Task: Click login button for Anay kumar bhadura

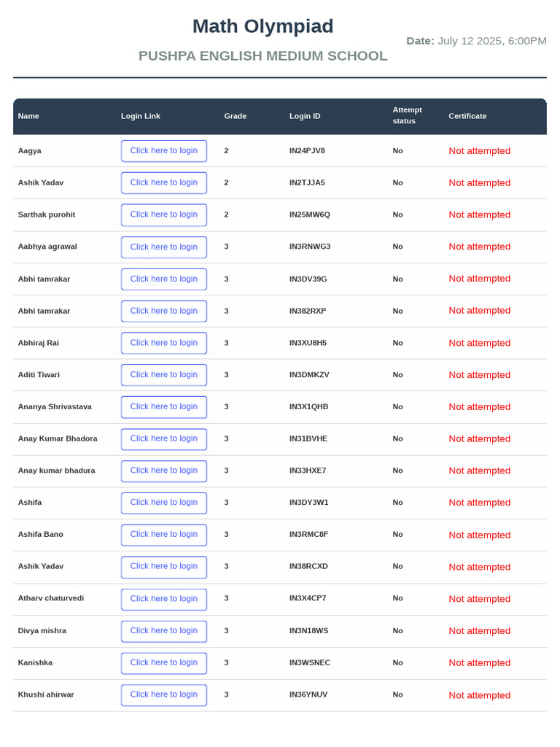Action: pos(164,471)
